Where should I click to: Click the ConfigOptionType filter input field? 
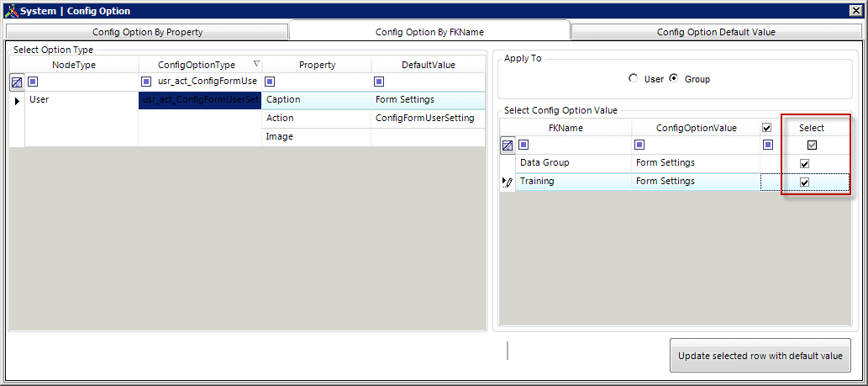[x=207, y=82]
